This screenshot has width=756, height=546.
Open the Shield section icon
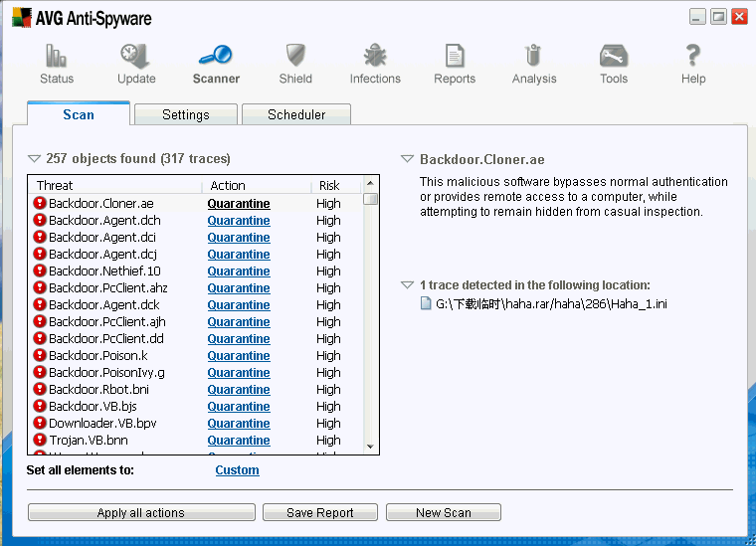point(295,55)
